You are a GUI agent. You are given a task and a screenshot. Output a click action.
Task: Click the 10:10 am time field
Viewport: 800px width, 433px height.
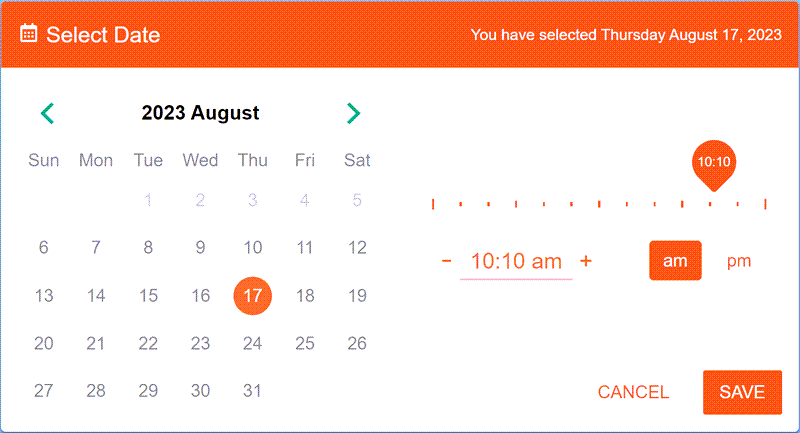[516, 262]
